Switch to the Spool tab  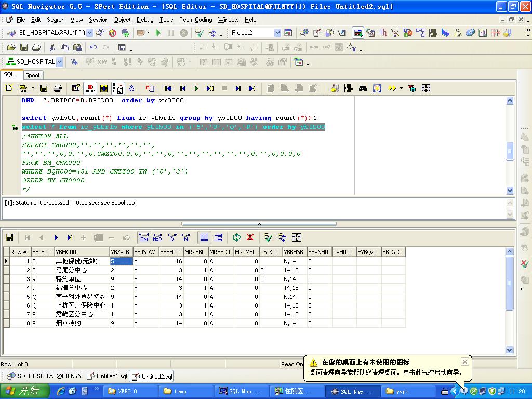(32, 75)
